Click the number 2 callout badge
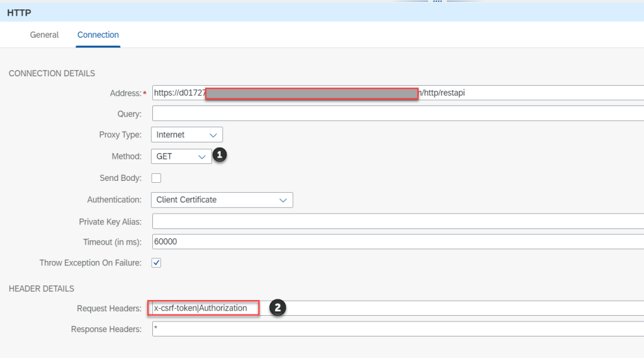This screenshot has height=358, width=644. [x=278, y=308]
